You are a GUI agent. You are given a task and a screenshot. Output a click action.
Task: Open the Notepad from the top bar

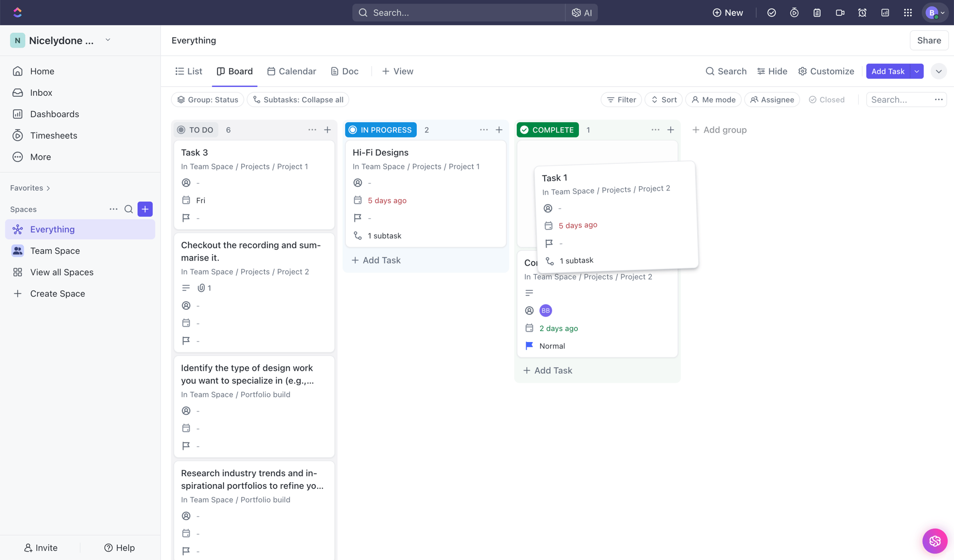click(x=817, y=12)
